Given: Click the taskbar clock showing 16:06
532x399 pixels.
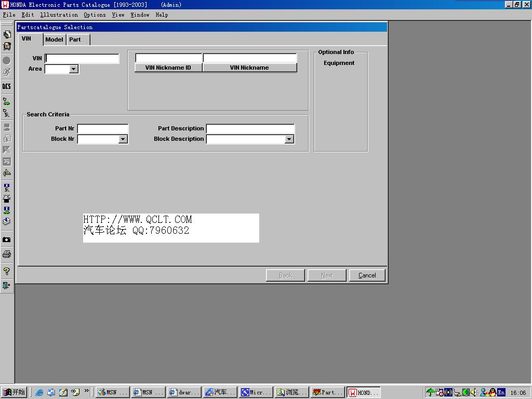Looking at the screenshot, I should point(518,393).
